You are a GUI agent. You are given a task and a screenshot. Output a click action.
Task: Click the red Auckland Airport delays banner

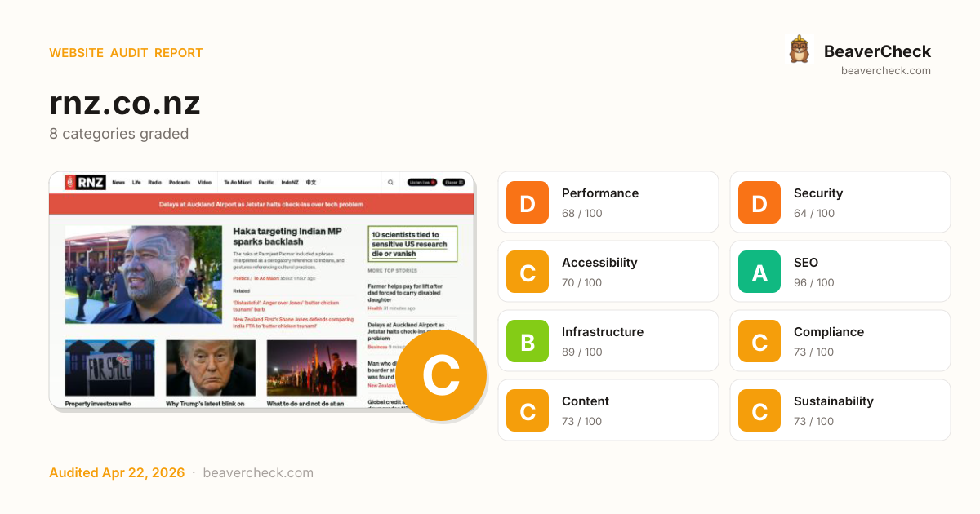click(x=261, y=204)
